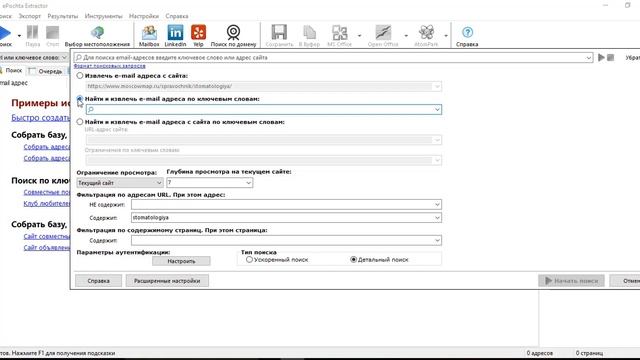Click the Start search button

coord(571,281)
